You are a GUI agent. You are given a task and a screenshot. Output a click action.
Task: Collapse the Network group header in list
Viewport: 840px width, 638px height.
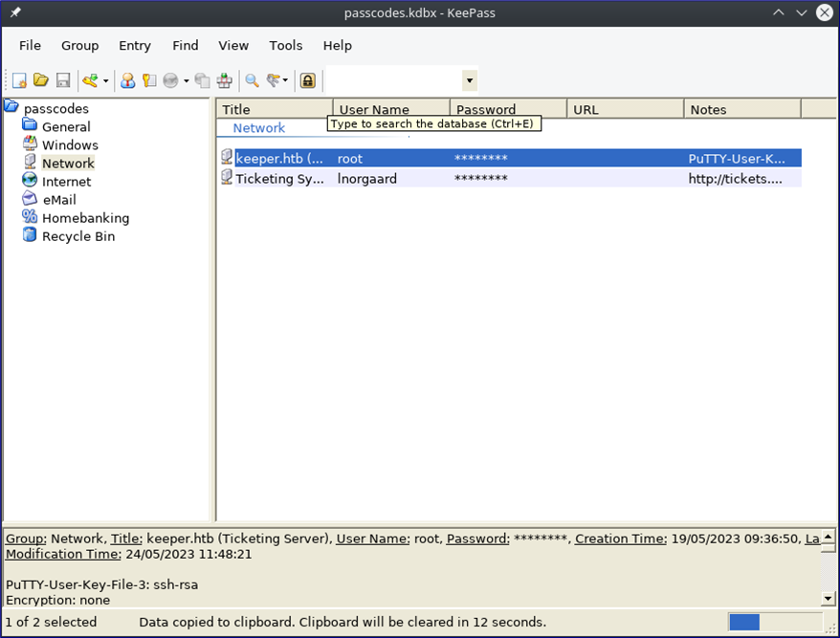click(258, 128)
